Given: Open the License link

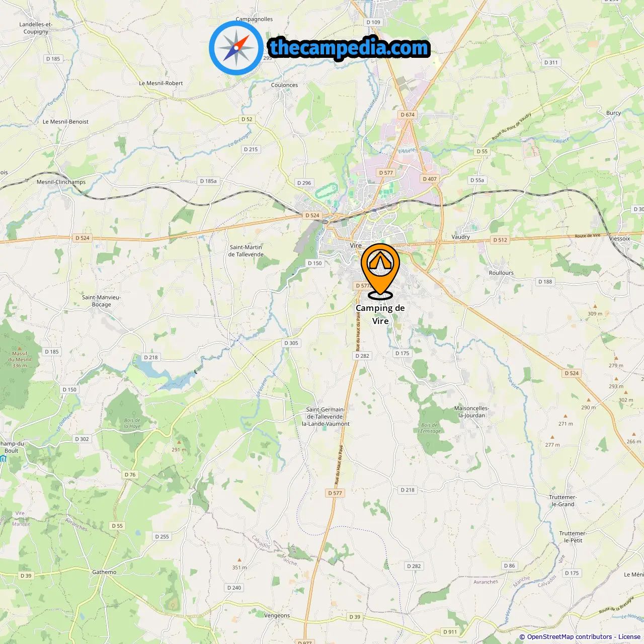Looking at the screenshot, I should (629, 637).
